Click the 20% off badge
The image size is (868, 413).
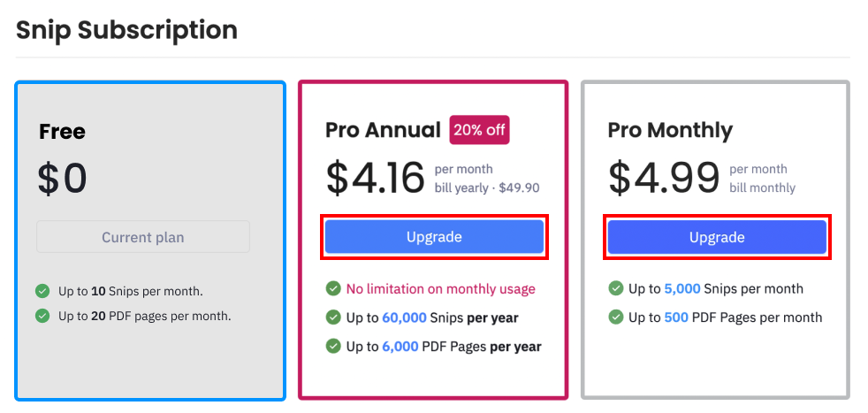click(479, 129)
